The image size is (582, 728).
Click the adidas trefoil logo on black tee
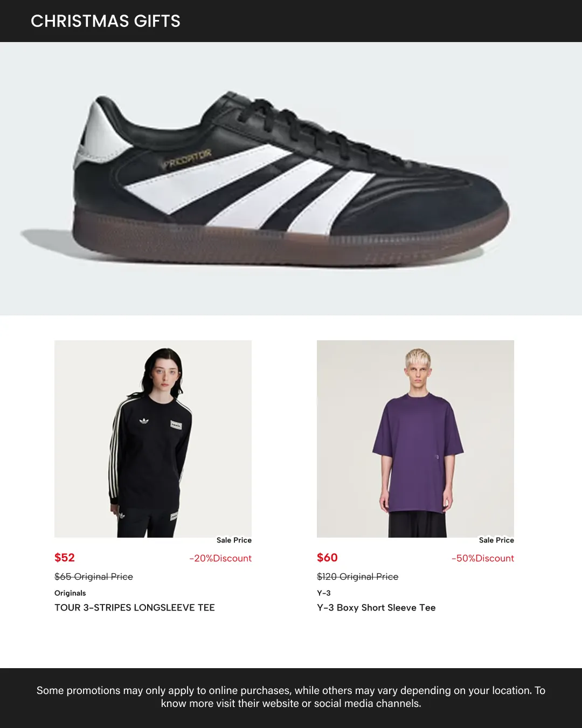[144, 420]
